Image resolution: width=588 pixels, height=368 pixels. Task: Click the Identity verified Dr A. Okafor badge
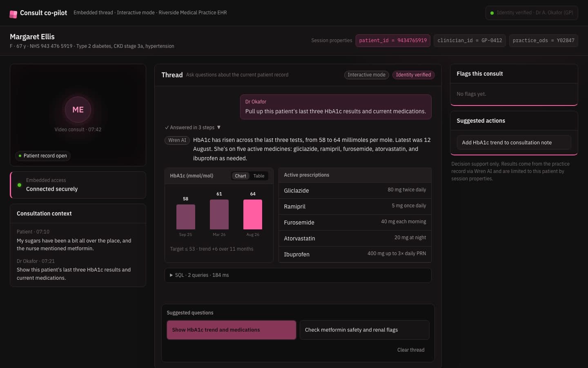tap(532, 13)
